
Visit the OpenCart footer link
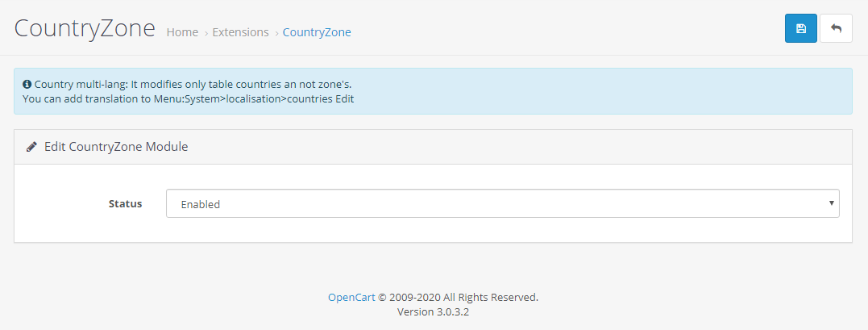[351, 297]
